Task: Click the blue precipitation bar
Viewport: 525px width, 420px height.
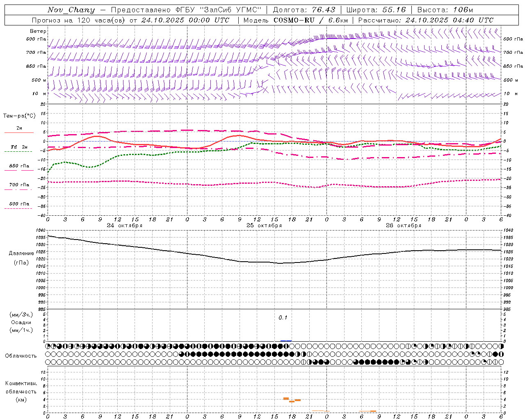Action: (x=286, y=341)
